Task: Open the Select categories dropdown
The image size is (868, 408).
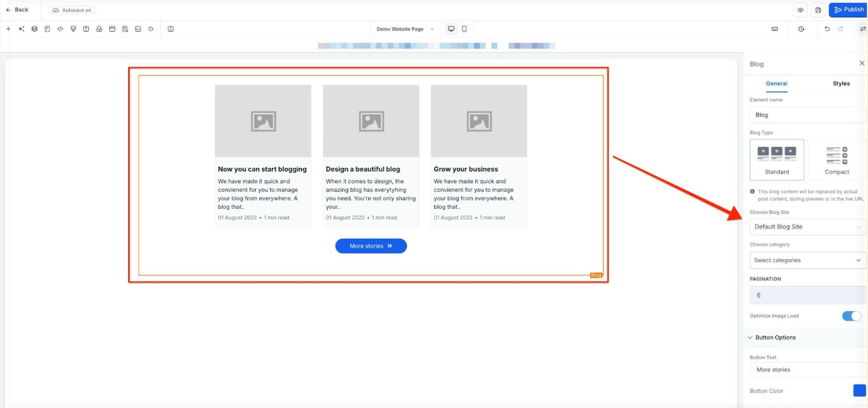Action: coord(807,260)
